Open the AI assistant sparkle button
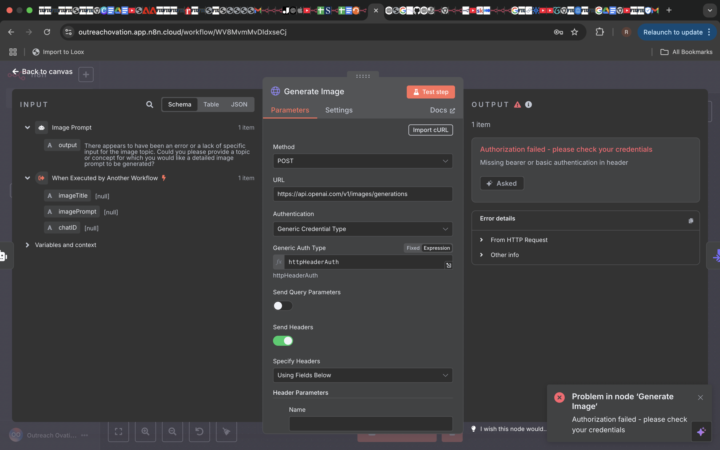Screen dimensions: 720x450 (701, 432)
